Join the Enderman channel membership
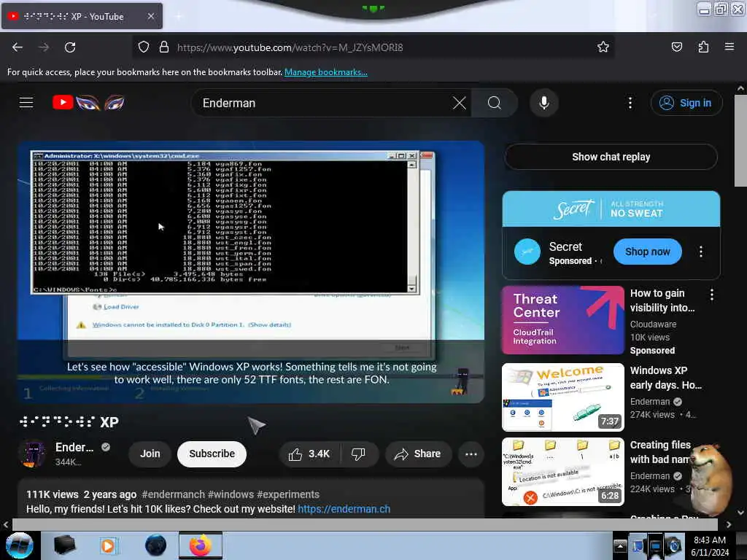 (150, 454)
